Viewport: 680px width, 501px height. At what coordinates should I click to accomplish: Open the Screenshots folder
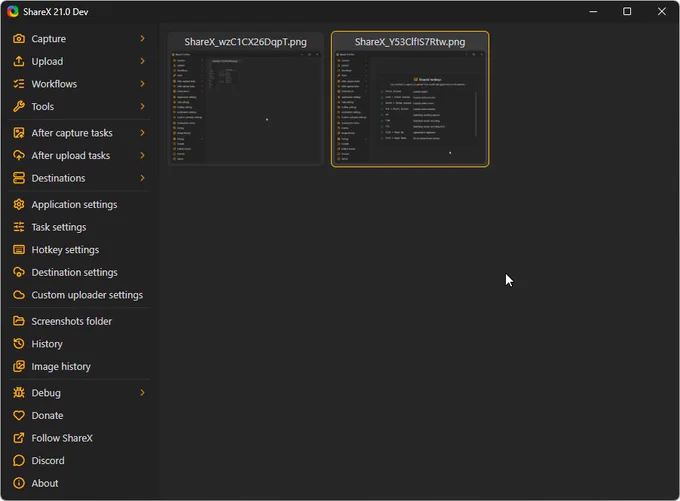coord(79,321)
